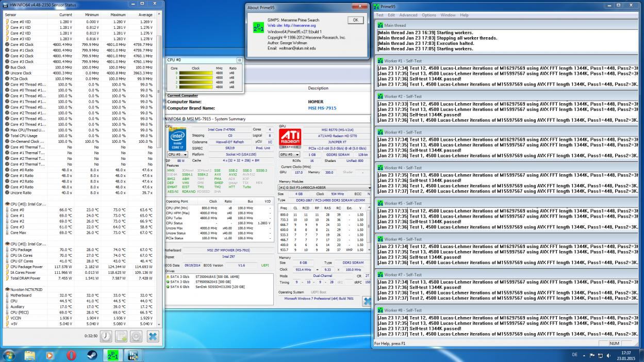Open Opera browser from the taskbar
Screen dimensions: 644x362
71,355
